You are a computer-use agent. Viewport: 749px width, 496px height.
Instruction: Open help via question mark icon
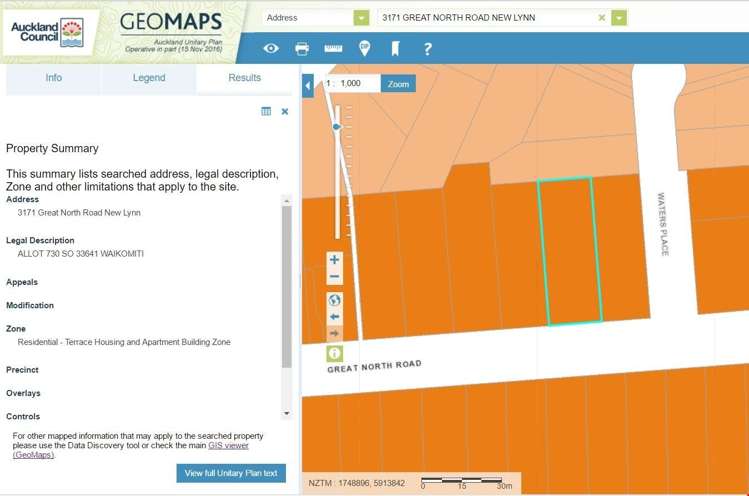point(427,48)
